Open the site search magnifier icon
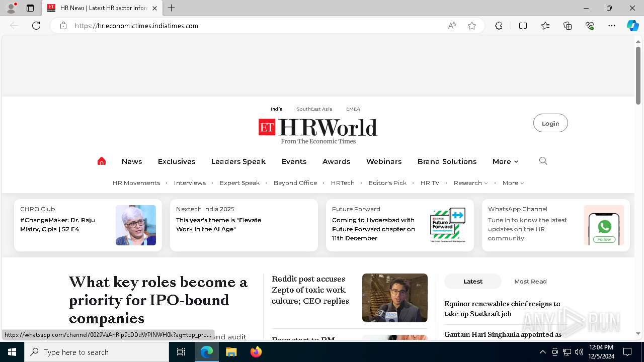644x362 pixels. point(543,161)
